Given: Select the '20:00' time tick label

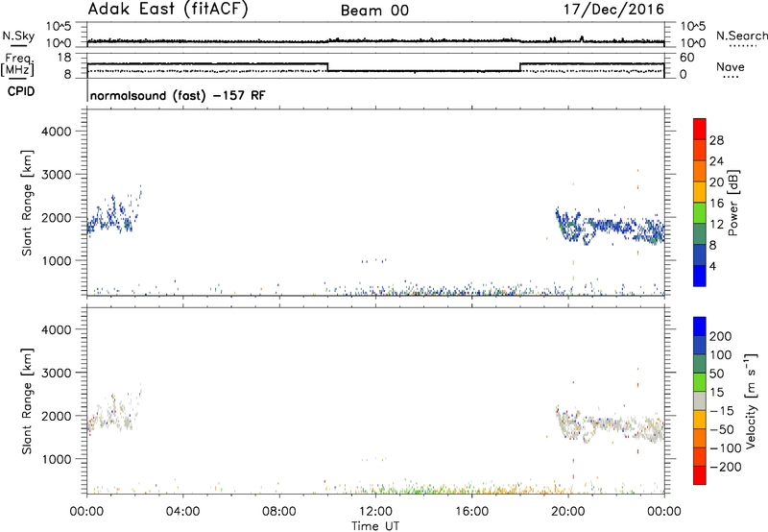Looking at the screenshot, I should [567, 512].
